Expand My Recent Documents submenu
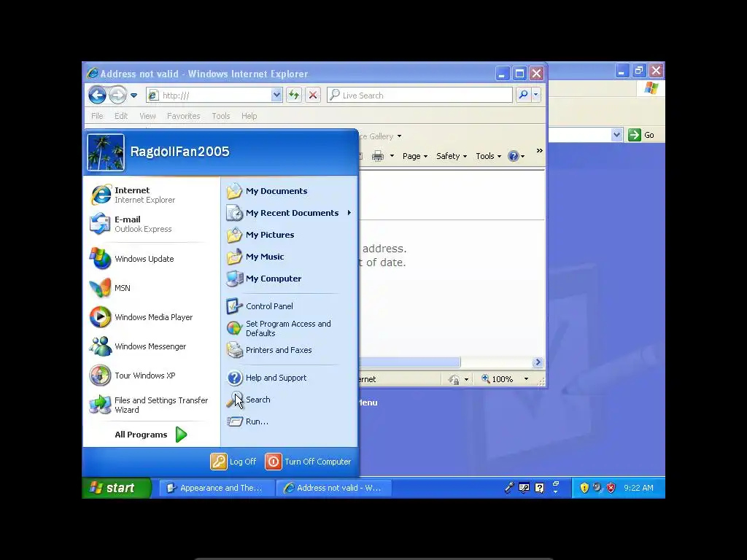This screenshot has height=560, width=747. click(x=289, y=213)
